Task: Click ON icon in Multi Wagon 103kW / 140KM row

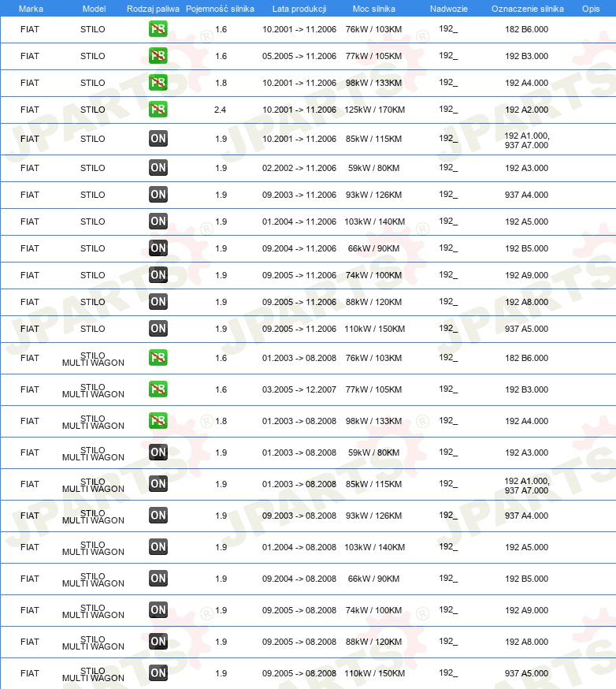Action: click(x=158, y=547)
